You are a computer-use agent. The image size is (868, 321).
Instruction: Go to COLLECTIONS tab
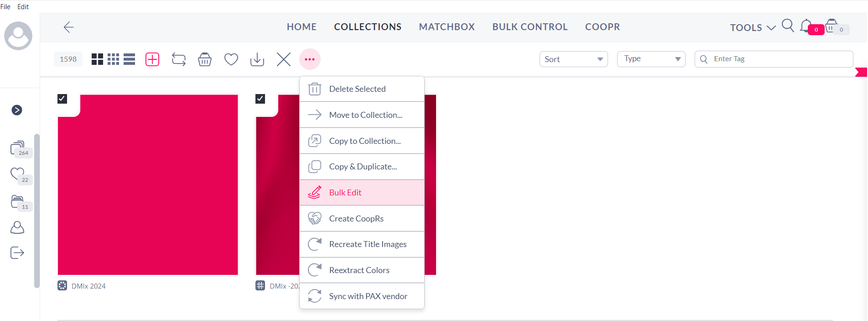[368, 27]
